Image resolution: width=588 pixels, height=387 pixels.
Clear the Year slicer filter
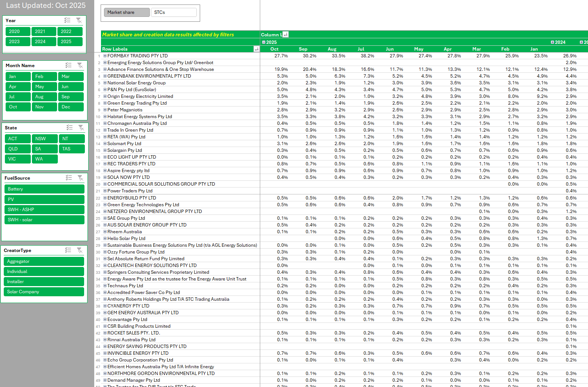[79, 20]
